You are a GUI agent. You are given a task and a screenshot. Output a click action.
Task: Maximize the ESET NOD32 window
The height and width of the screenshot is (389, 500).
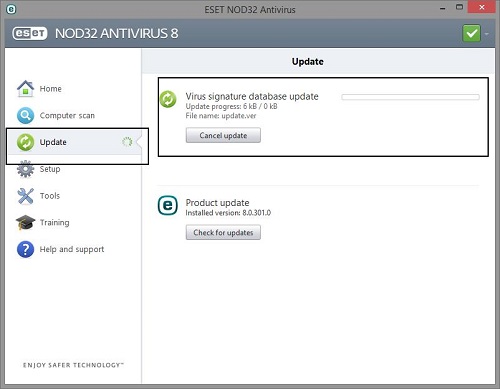[x=459, y=7]
